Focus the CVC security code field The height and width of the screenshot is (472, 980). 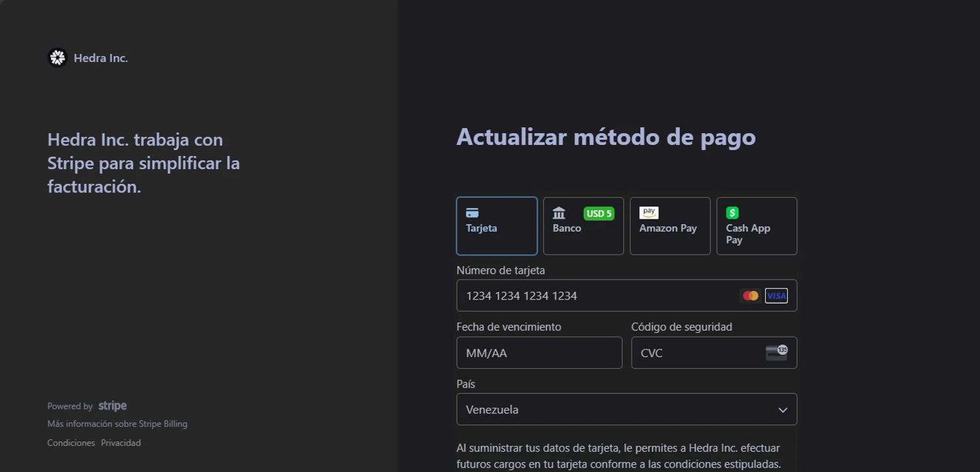click(x=714, y=353)
